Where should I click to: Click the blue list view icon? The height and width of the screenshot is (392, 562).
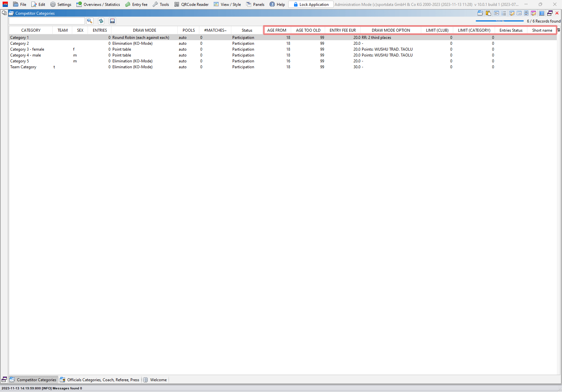click(x=542, y=13)
